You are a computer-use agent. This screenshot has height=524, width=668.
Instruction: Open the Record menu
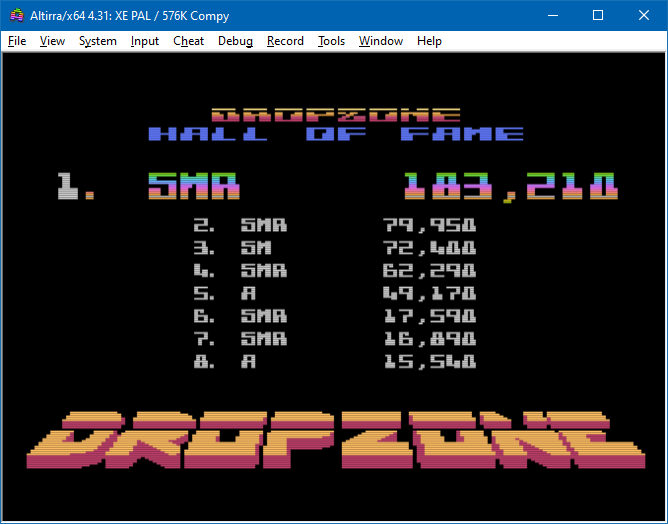click(285, 41)
